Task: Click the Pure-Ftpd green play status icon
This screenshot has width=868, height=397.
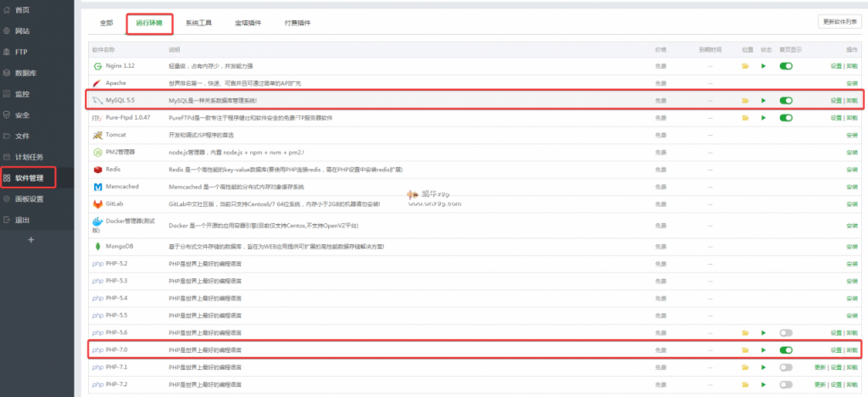Action: click(x=764, y=118)
